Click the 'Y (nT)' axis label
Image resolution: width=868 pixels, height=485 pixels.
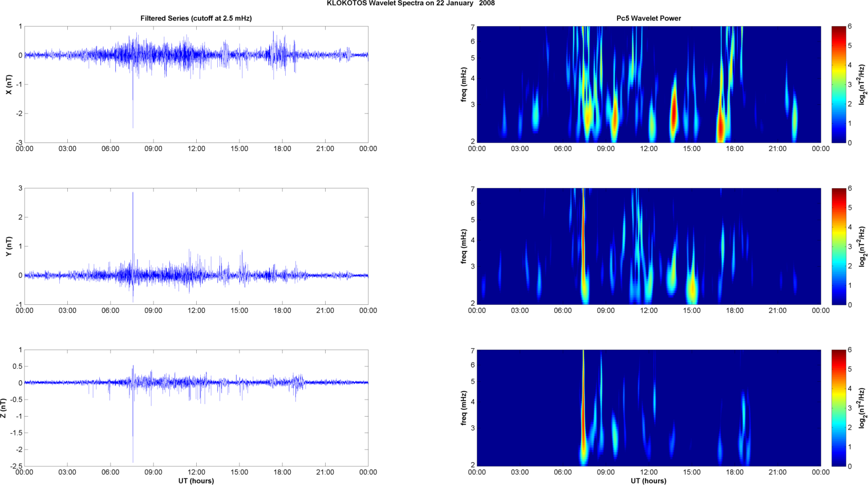(x=9, y=246)
